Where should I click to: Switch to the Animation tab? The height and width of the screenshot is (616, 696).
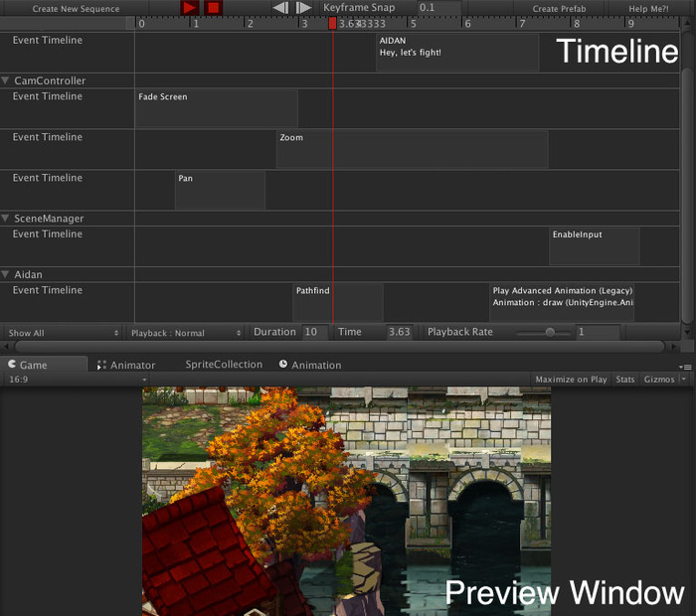(310, 365)
